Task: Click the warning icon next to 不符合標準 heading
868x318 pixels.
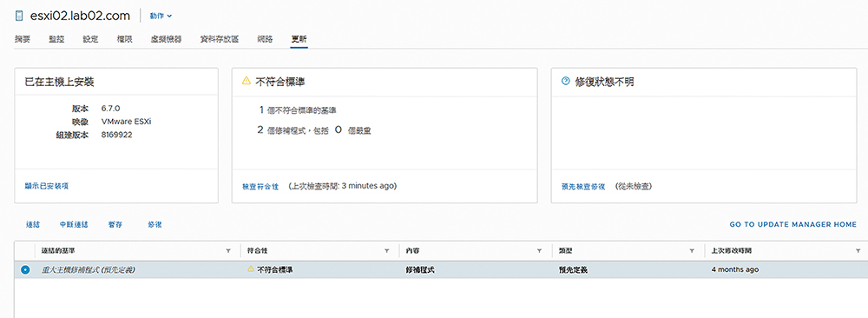Action: [247, 82]
